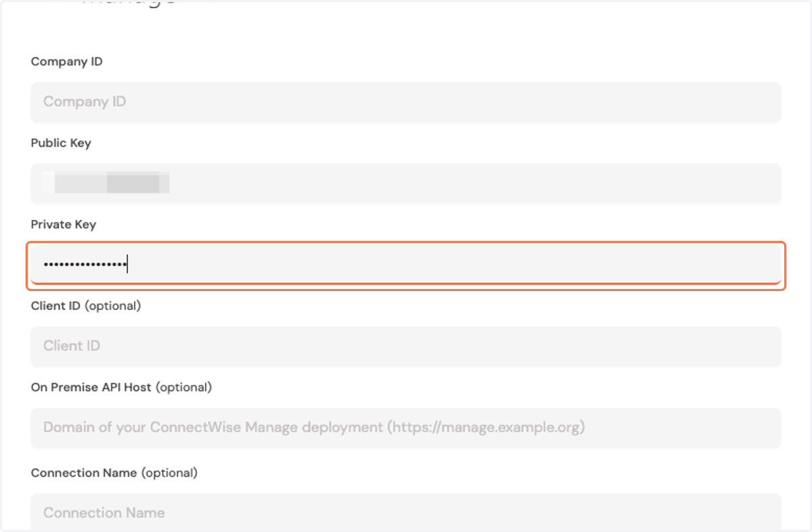Click the blurred Public Key value
The width and height of the screenshot is (812, 532).
tap(106, 183)
